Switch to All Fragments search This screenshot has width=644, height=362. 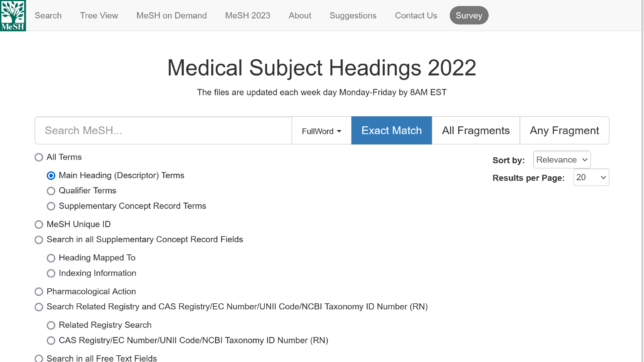[476, 131]
